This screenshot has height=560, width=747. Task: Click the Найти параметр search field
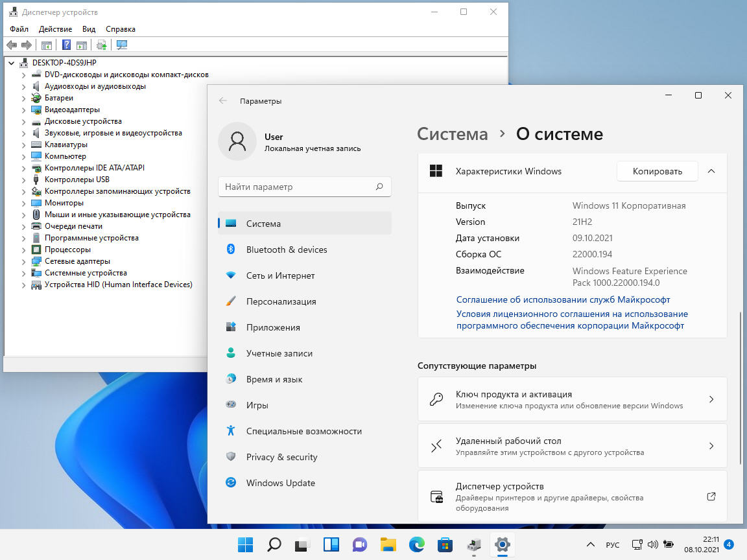click(298, 187)
